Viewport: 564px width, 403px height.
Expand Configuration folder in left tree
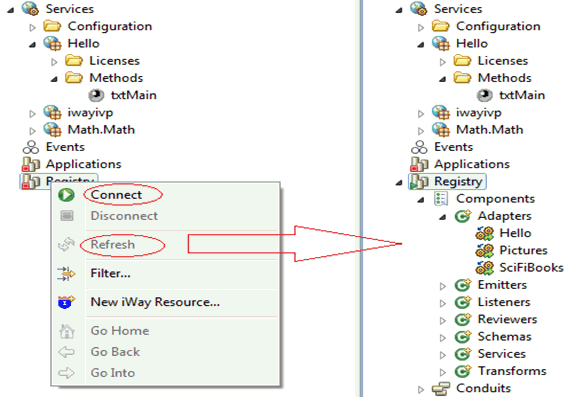coord(32,27)
